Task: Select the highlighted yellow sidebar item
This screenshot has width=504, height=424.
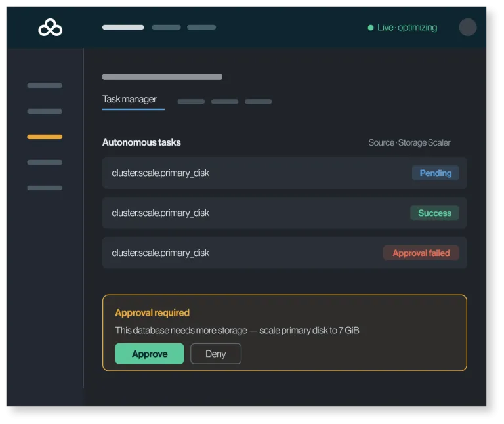Action: pos(45,137)
